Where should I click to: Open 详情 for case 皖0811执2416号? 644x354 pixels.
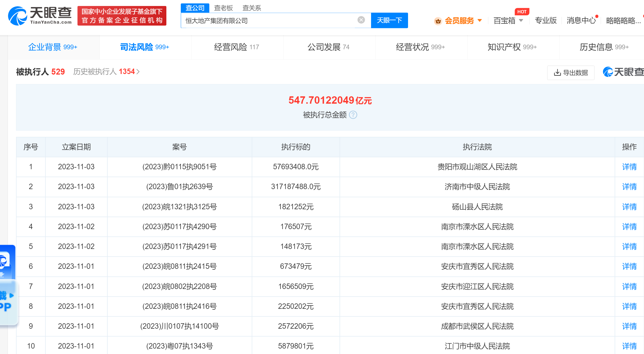tap(629, 306)
